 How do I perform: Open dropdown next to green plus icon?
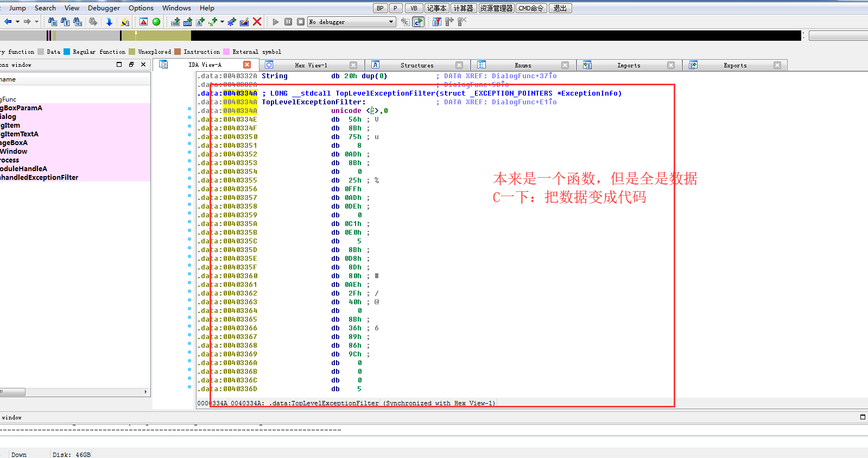click(222, 22)
